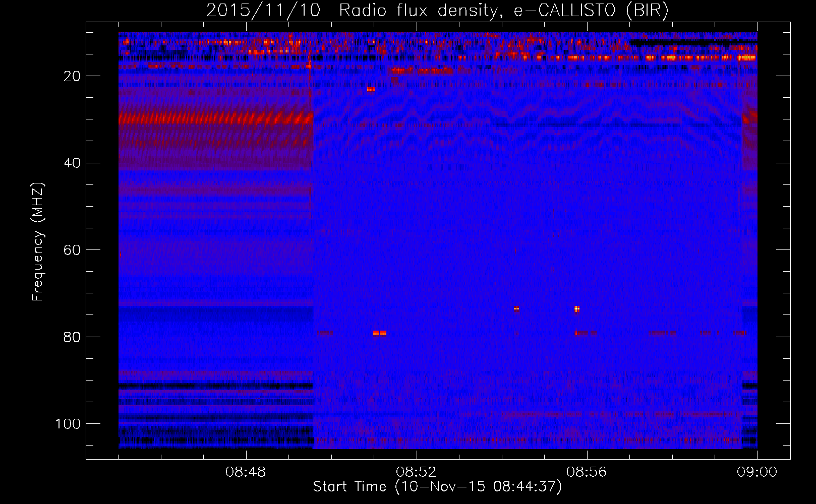The height and width of the screenshot is (504, 816).
Task: Click the 08:56 time tick label
Action: pyautogui.click(x=587, y=472)
